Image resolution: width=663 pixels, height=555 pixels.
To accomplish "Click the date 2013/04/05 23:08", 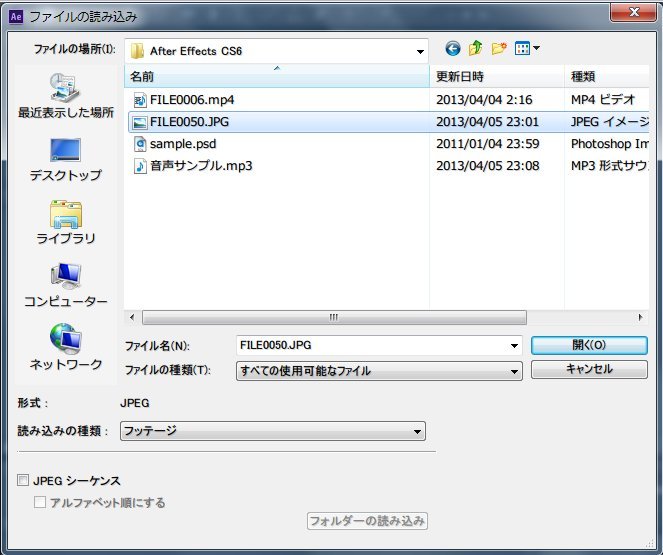I will (x=488, y=166).
